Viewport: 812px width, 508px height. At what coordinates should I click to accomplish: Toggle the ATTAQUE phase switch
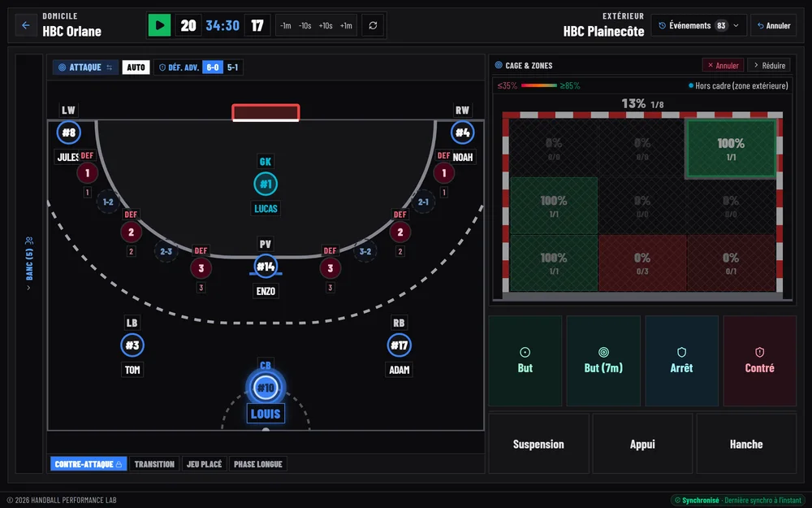[85, 67]
